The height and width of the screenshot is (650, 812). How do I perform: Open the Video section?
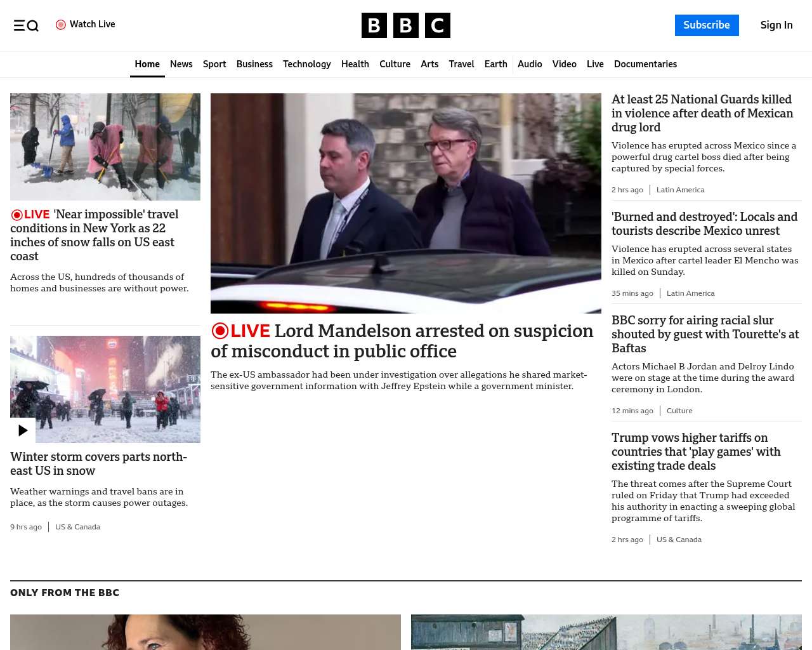tap(565, 64)
